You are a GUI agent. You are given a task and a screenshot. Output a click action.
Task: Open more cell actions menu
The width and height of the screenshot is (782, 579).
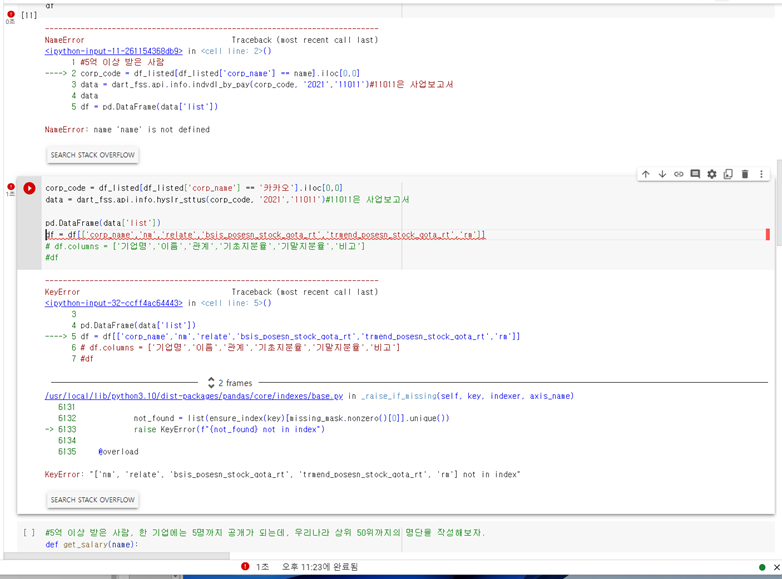coord(761,174)
